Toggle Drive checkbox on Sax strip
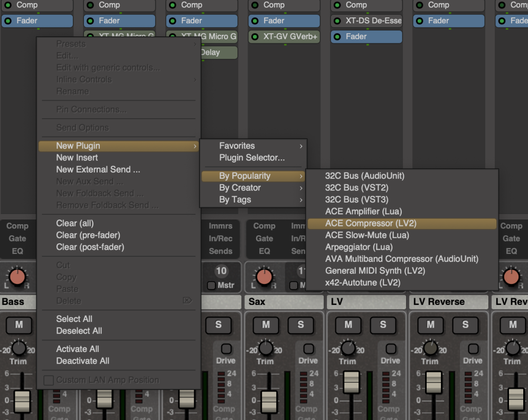The height and width of the screenshot is (420, 528). (308, 349)
